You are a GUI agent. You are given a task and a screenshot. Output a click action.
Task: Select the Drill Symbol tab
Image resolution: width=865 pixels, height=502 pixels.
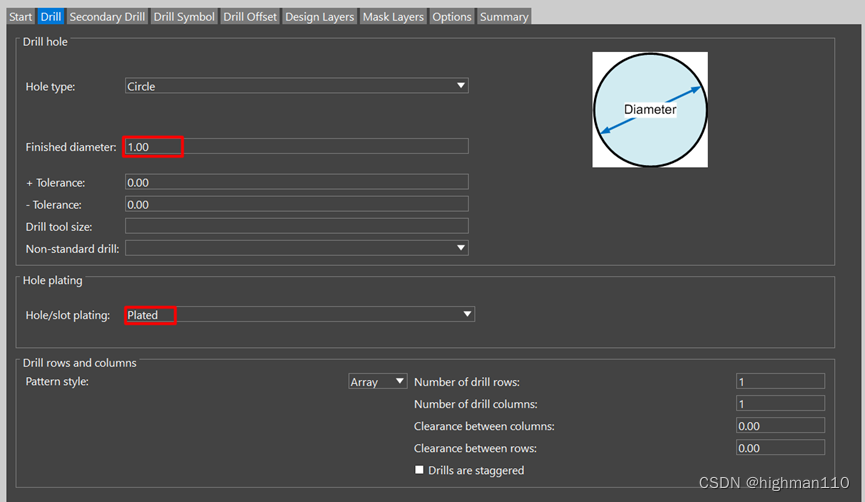point(184,17)
